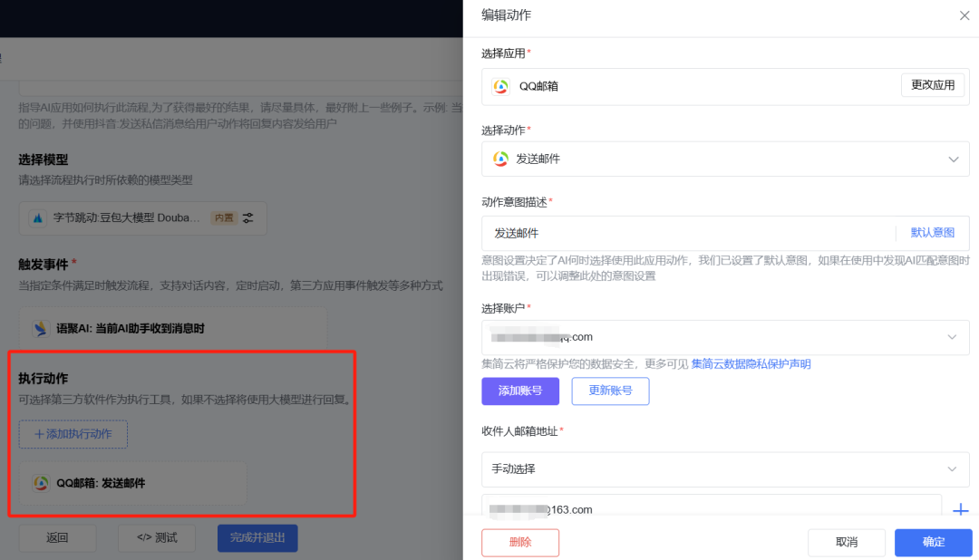Select the 语聚AI trigger event card

pos(173,328)
